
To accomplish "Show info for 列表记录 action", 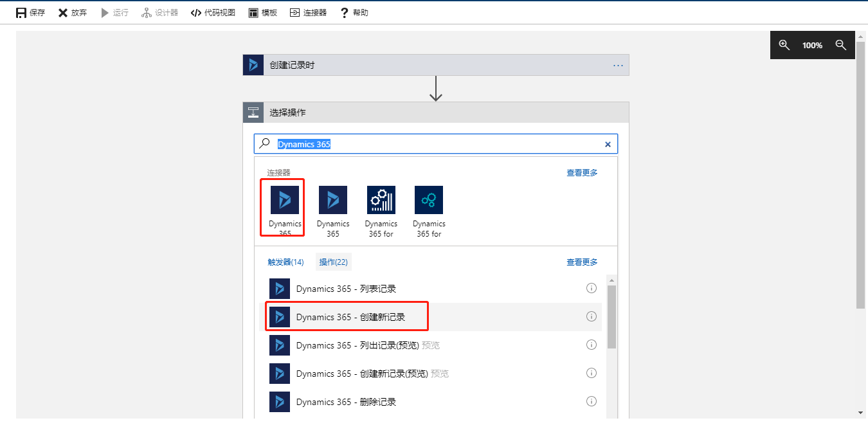I will (592, 288).
